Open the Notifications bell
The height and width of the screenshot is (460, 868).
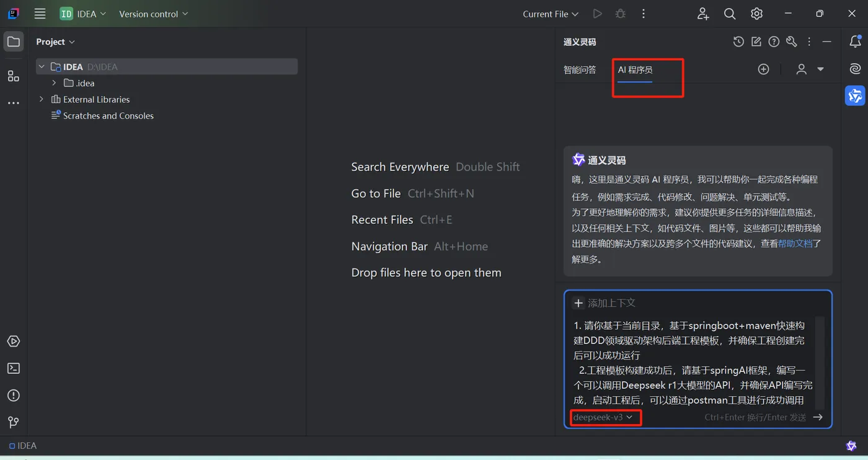point(855,42)
